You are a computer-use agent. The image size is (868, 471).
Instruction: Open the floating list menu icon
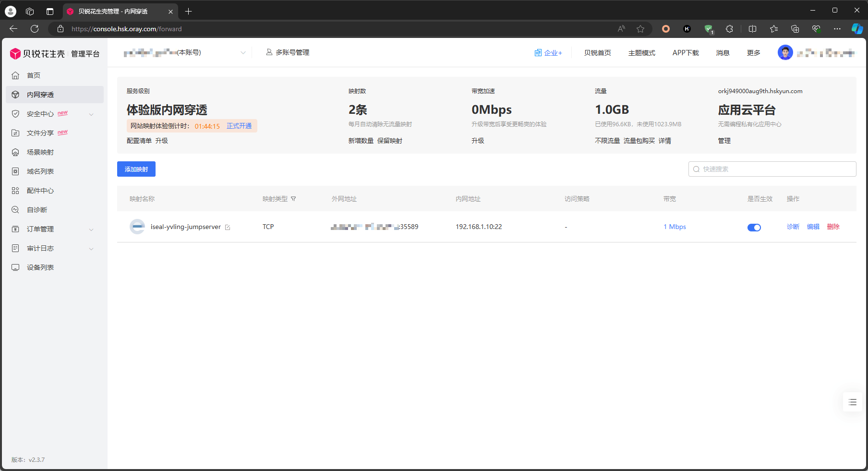[852, 402]
